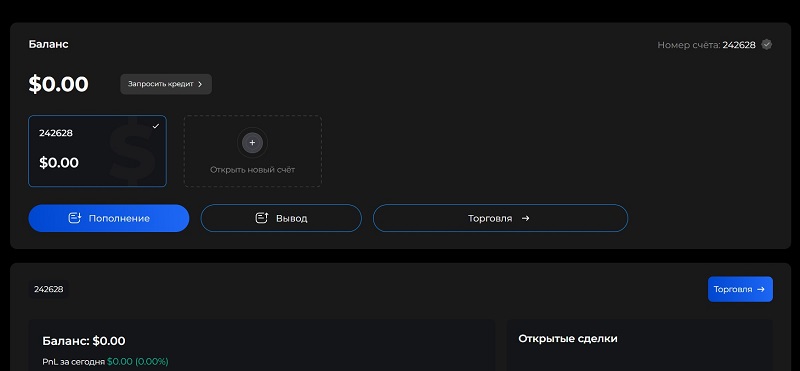Viewport: 800px width, 371px height.
Task: Click the 242628 account tag in lower panel
Action: click(48, 289)
